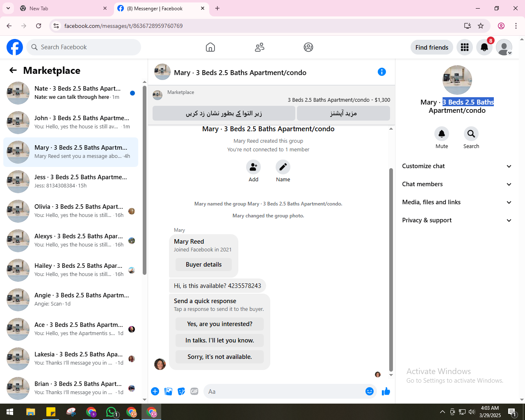Open the account profile avatar menu
Screen dimensions: 525x420
coord(504,47)
